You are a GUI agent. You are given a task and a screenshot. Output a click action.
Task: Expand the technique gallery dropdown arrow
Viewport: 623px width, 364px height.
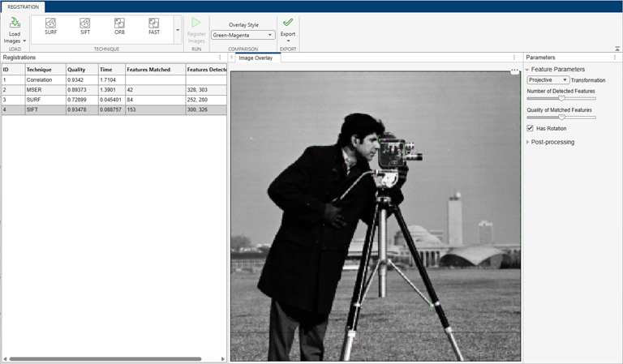pyautogui.click(x=178, y=30)
